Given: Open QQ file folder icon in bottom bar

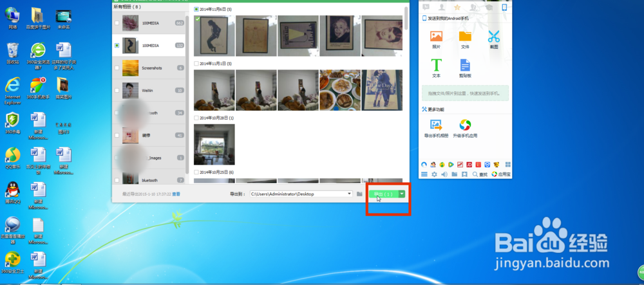Looking at the screenshot, I should [x=454, y=174].
